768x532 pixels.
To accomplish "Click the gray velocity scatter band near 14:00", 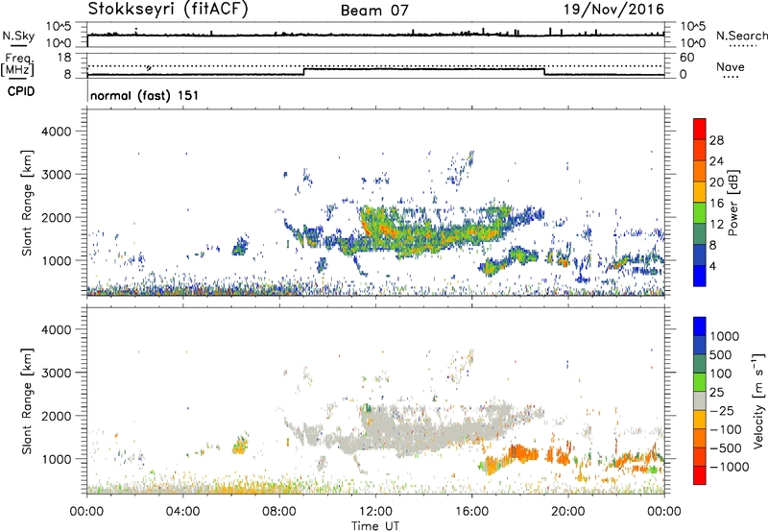I will click(x=421, y=432).
